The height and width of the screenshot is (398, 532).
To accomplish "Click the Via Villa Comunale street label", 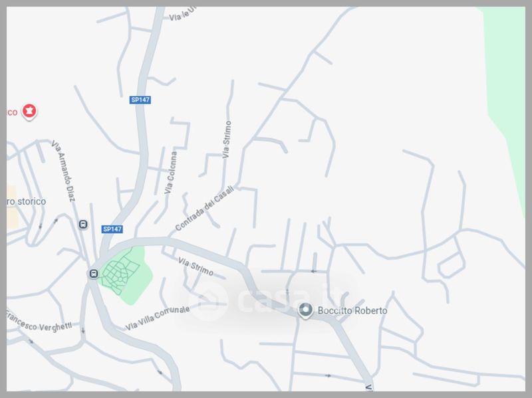I will 158,318.
